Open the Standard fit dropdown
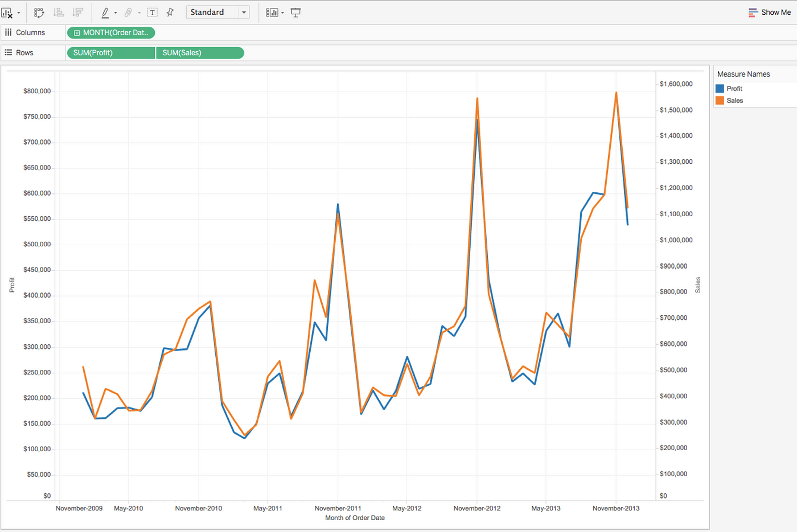The width and height of the screenshot is (797, 532). [x=217, y=13]
